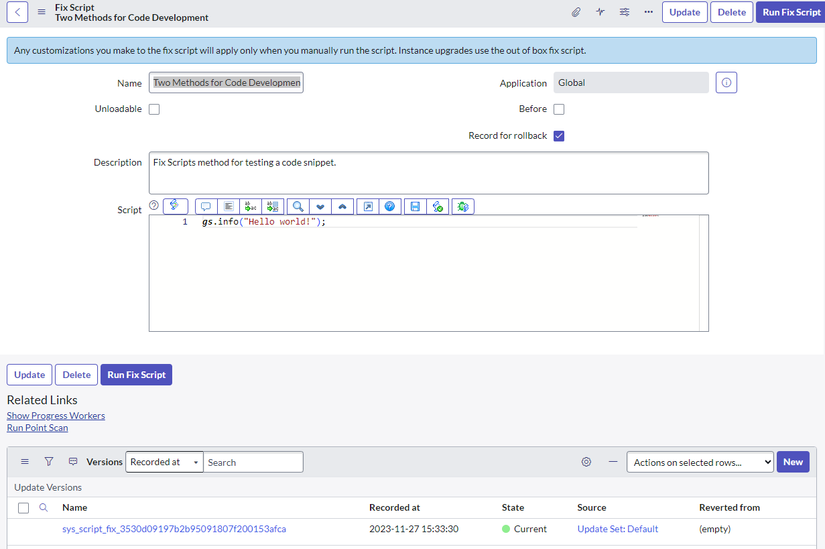Toggle the Before checkbox

point(559,109)
